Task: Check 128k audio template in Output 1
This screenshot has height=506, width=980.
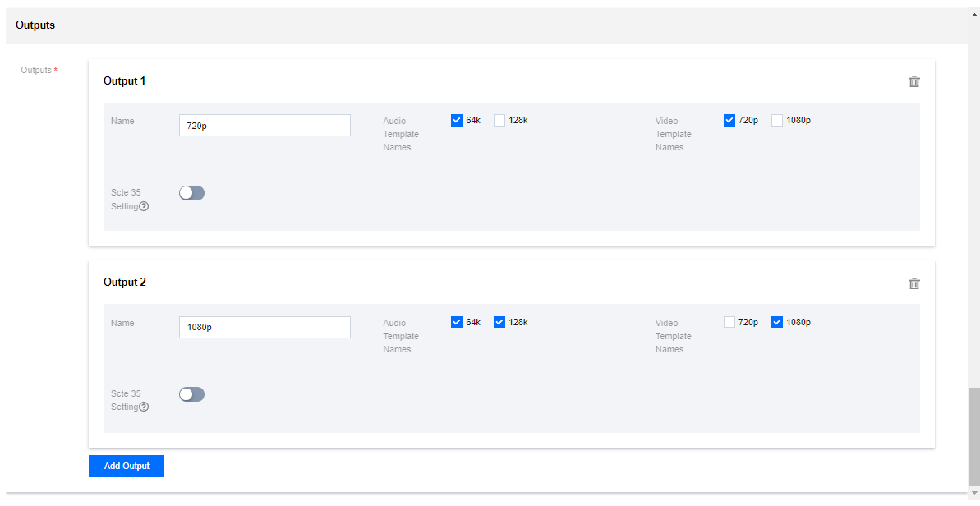Action: (x=499, y=120)
